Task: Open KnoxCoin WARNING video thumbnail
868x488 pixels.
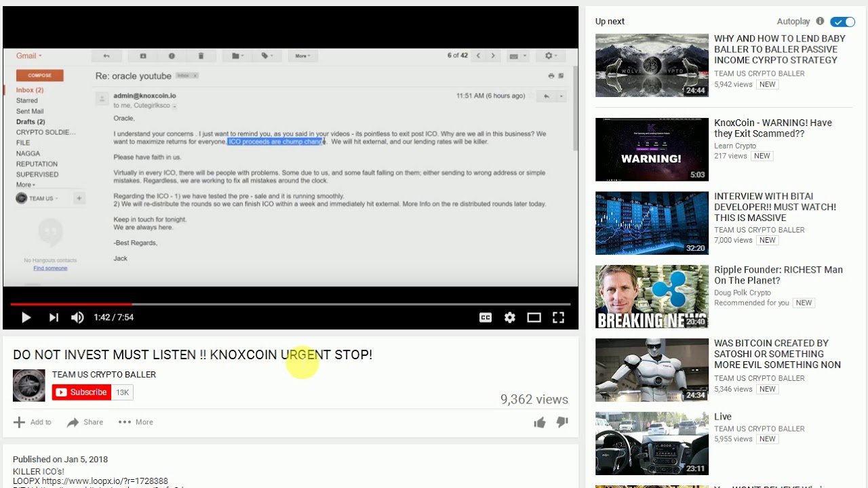Action: 652,150
